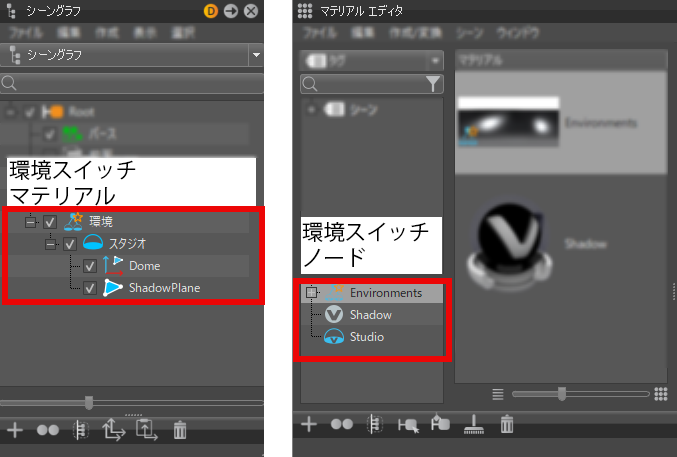Expand the Environments node in Material Editor
Image resolution: width=677 pixels, height=457 pixels.
tap(311, 292)
